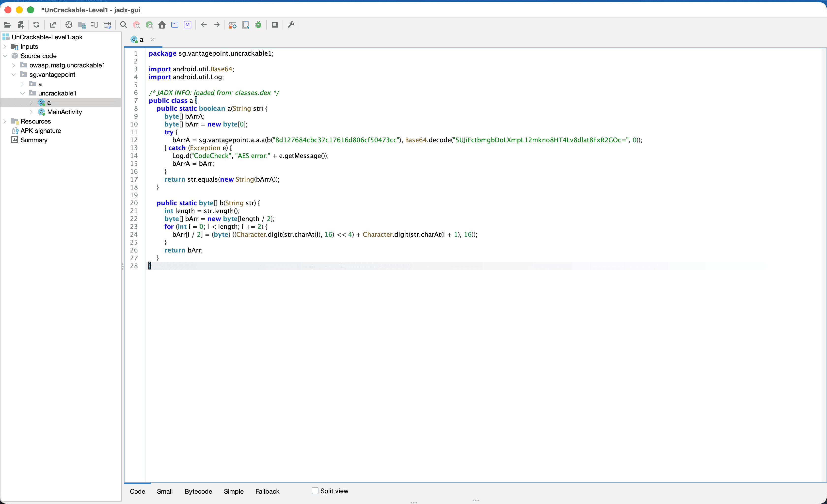This screenshot has width=827, height=504.
Task: Enable the Split view checkbox
Action: [315, 491]
